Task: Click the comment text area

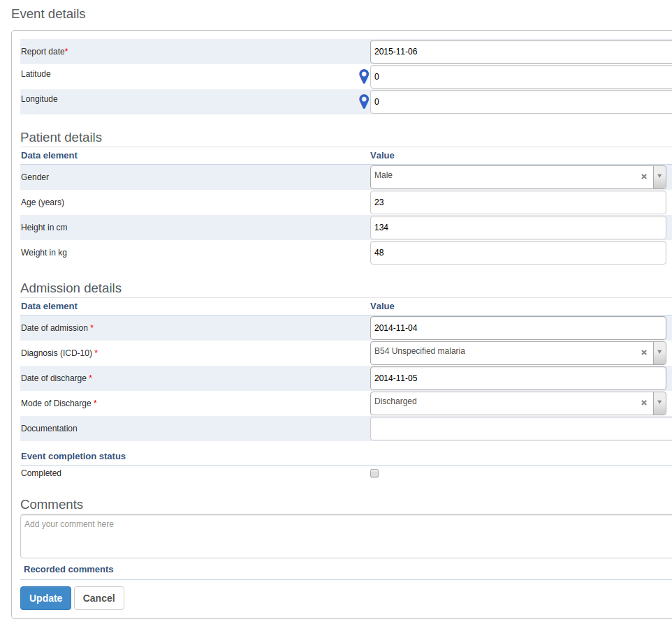Action: (346, 536)
